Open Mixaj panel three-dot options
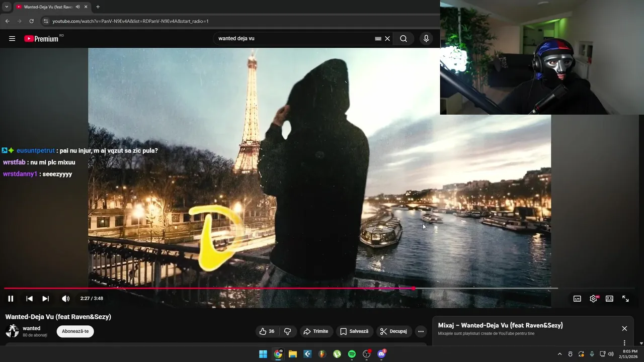 624,343
